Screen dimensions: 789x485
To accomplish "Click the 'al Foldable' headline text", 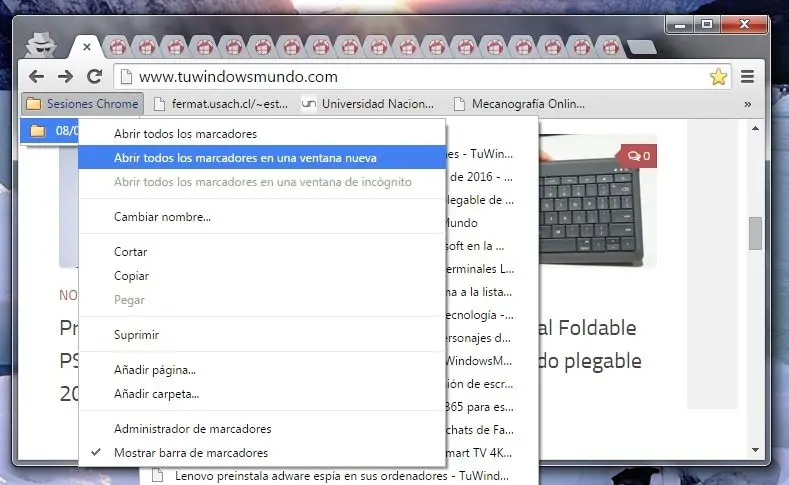I will coord(587,328).
